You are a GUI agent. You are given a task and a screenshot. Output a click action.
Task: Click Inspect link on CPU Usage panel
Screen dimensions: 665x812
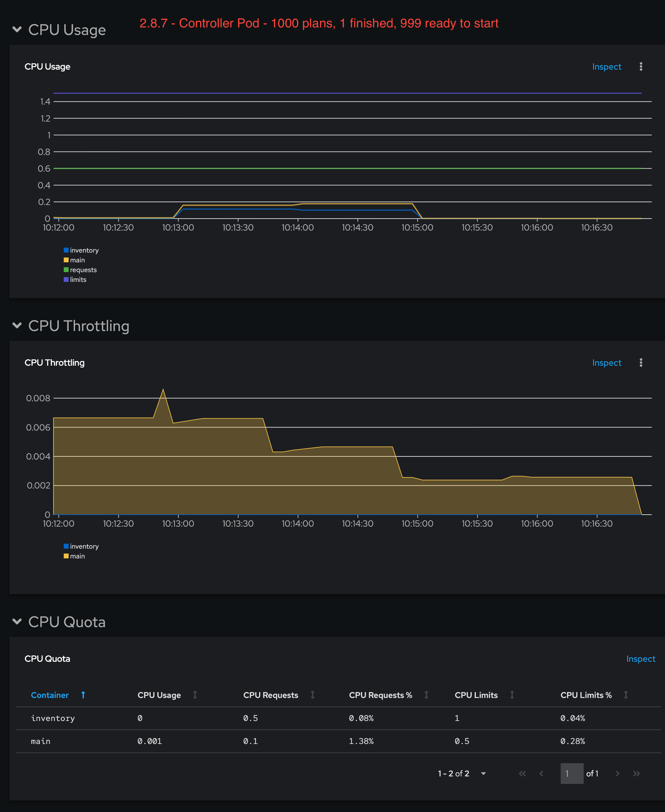pyautogui.click(x=606, y=66)
